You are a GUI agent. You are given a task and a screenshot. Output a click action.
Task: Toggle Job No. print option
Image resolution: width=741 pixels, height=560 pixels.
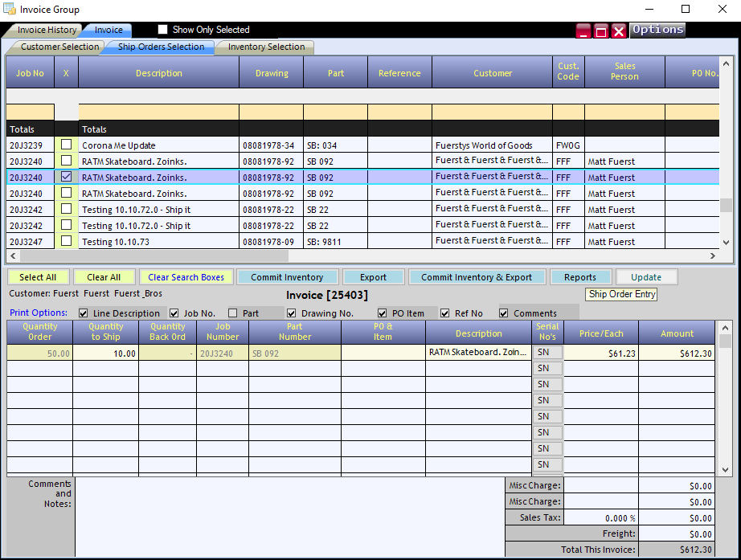174,313
